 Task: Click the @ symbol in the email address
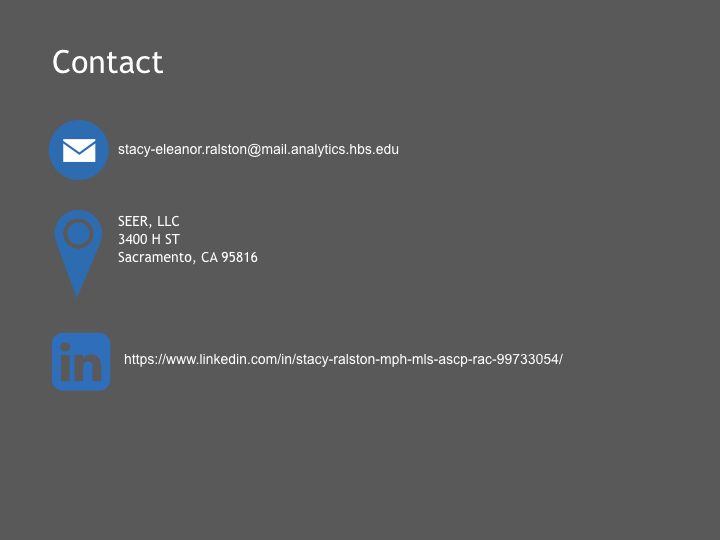254,150
